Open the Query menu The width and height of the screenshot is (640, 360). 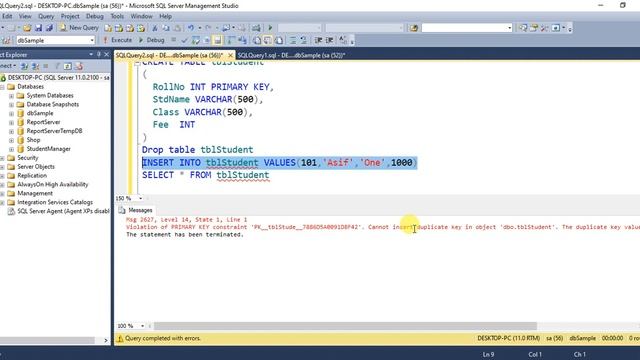(46, 16)
